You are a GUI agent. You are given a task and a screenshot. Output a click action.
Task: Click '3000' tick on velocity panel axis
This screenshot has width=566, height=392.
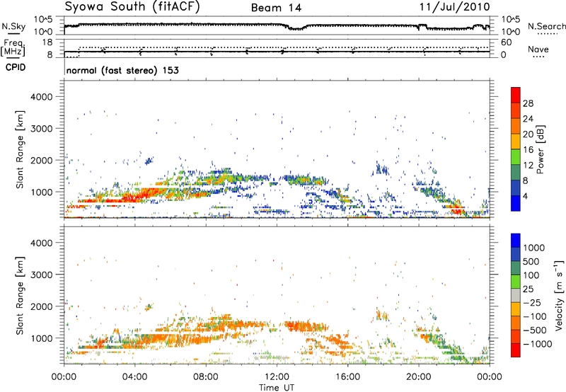(x=42, y=275)
